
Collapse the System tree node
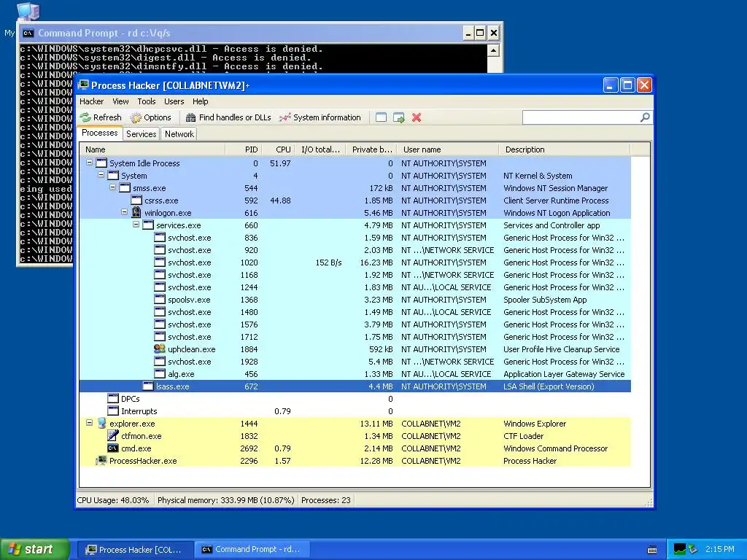coord(101,175)
